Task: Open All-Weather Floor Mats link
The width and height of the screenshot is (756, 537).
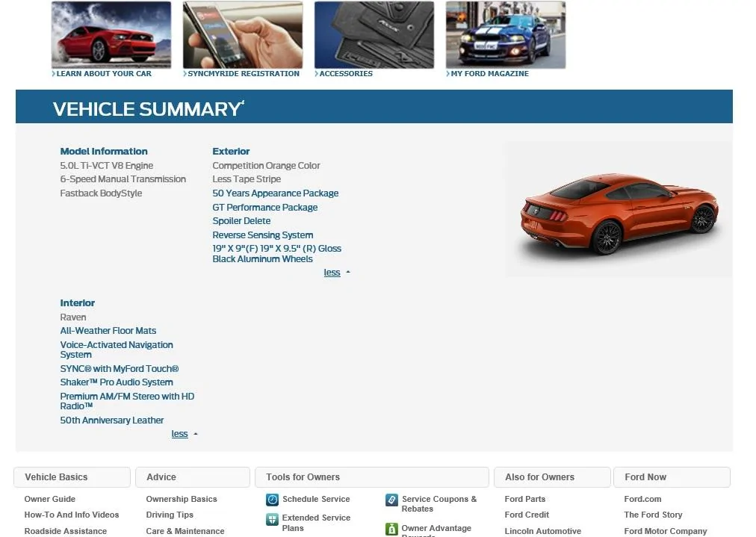Action: pos(108,331)
